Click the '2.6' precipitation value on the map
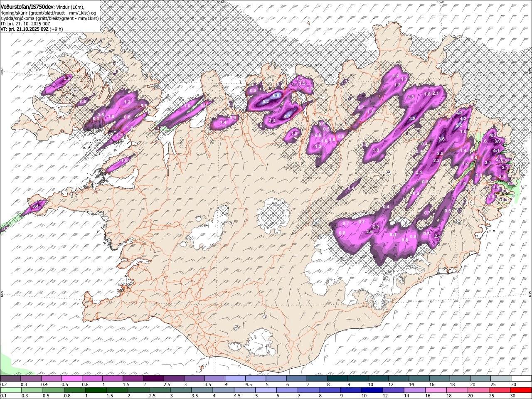This screenshot has height=399, width=532. click(x=369, y=232)
